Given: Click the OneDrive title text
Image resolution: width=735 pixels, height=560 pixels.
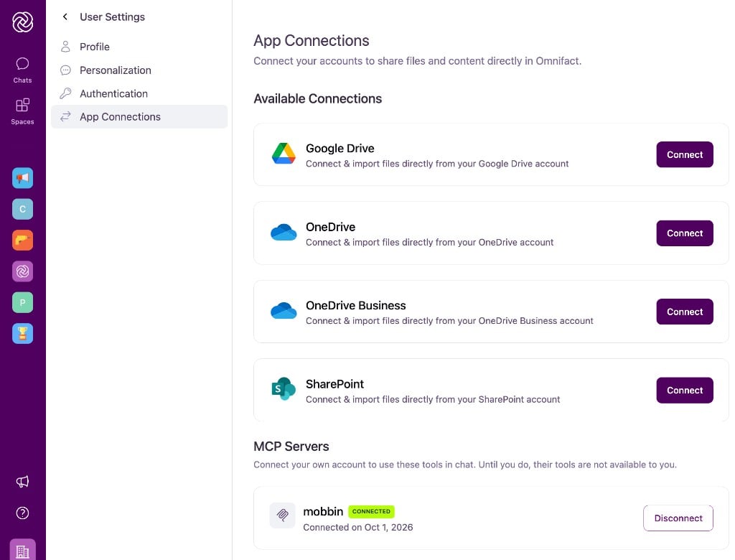Looking at the screenshot, I should tap(330, 227).
